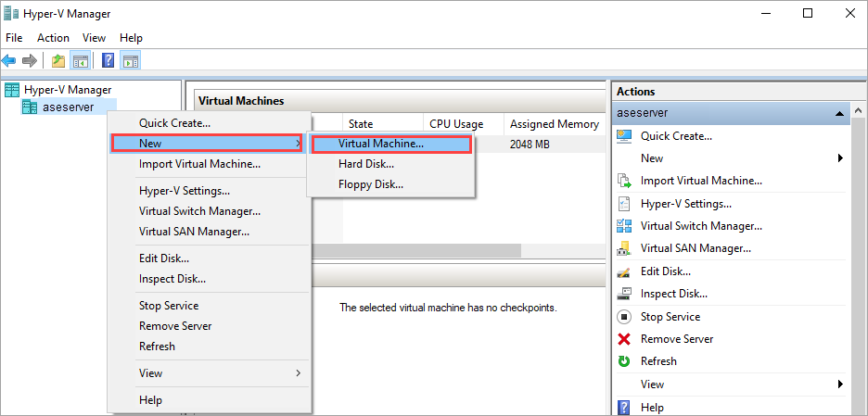Open the View menu in menu bar

click(94, 38)
